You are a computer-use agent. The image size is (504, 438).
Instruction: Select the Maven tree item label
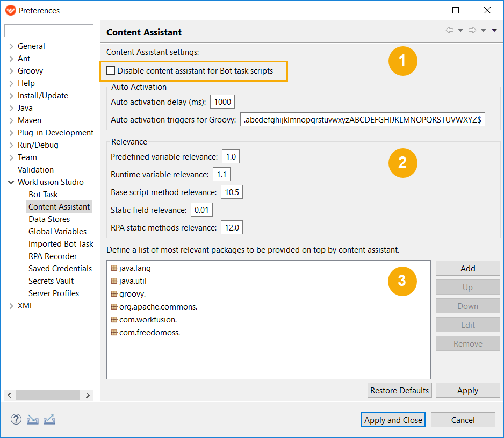[30, 120]
